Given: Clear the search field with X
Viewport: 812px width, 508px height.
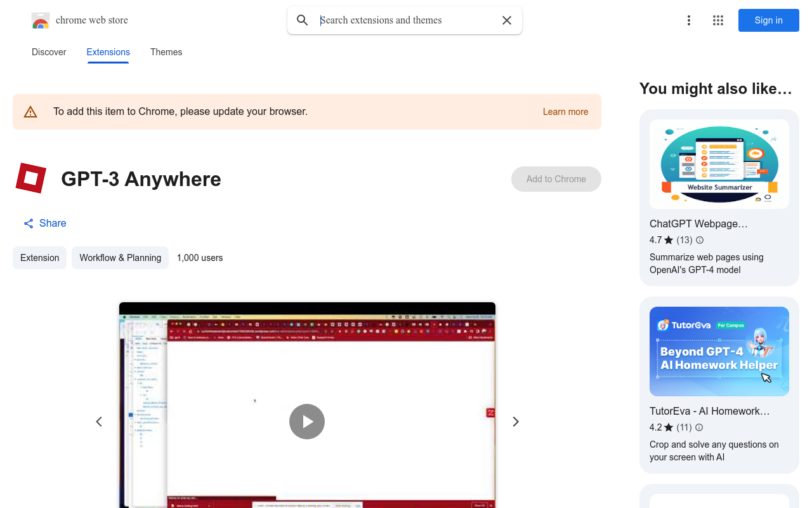Looking at the screenshot, I should click(x=507, y=20).
